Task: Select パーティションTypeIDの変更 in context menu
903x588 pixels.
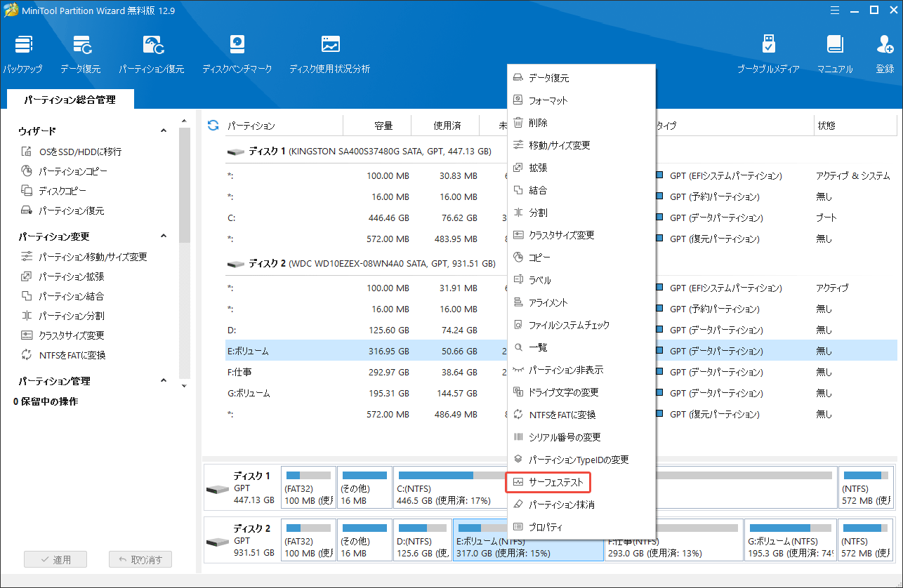Action: click(581, 460)
